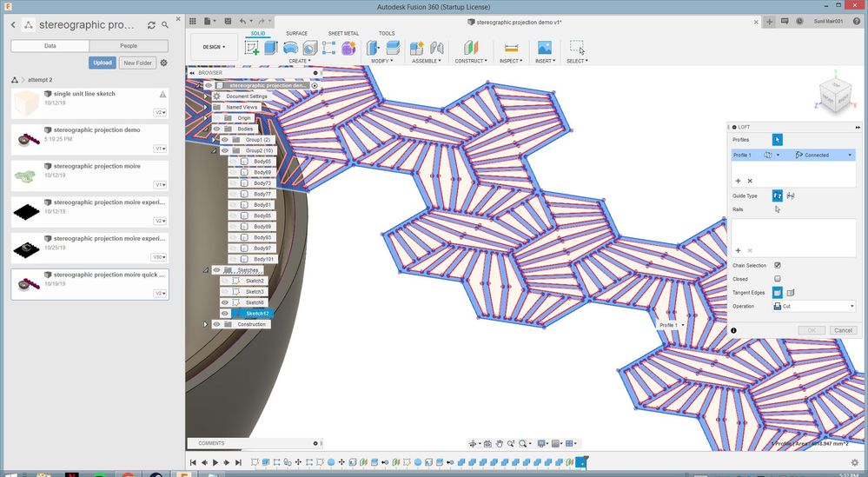868x477 pixels.
Task: Click the Rails selection cursor in Loft
Action: click(778, 209)
